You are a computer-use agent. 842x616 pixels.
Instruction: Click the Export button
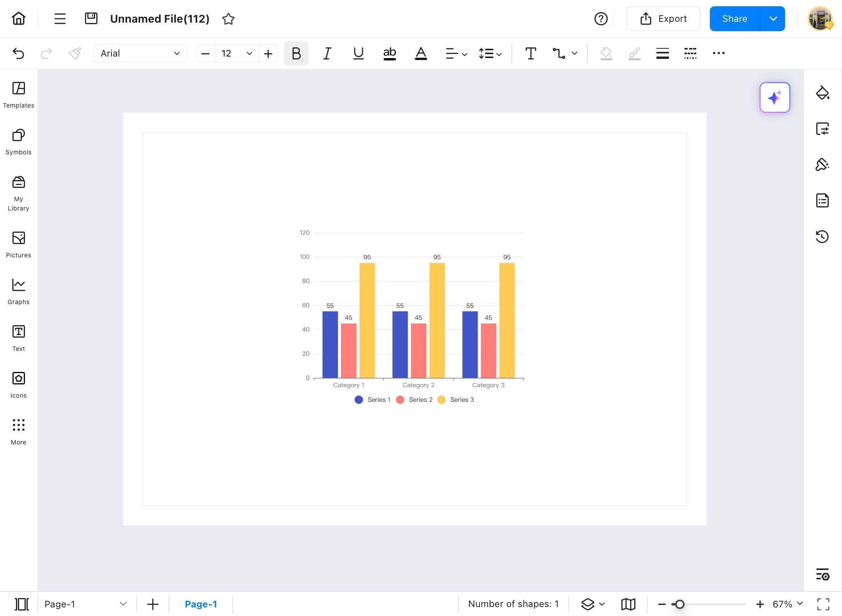[663, 18]
